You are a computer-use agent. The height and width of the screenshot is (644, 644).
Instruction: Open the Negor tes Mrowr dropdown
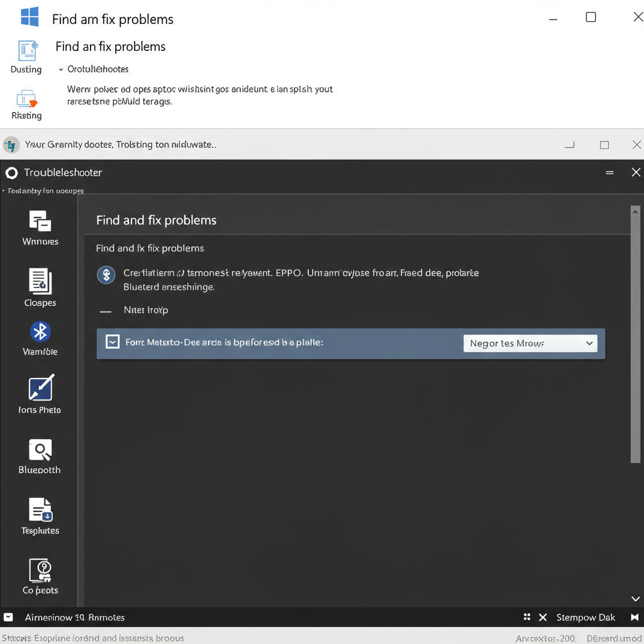(530, 343)
